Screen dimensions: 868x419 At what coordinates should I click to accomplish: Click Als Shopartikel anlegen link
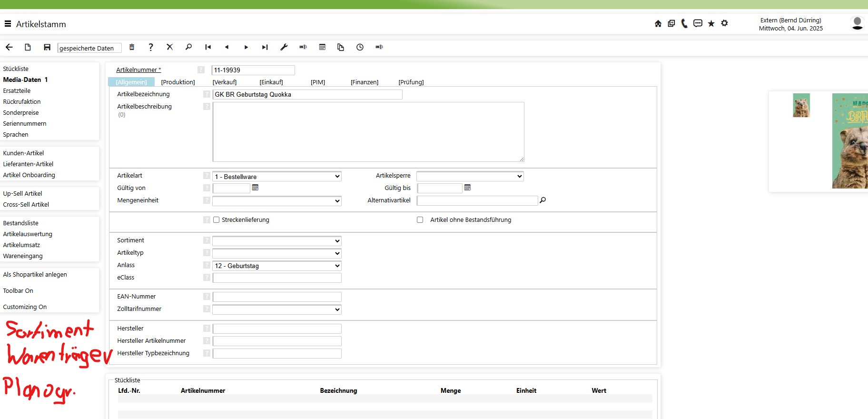click(x=35, y=275)
